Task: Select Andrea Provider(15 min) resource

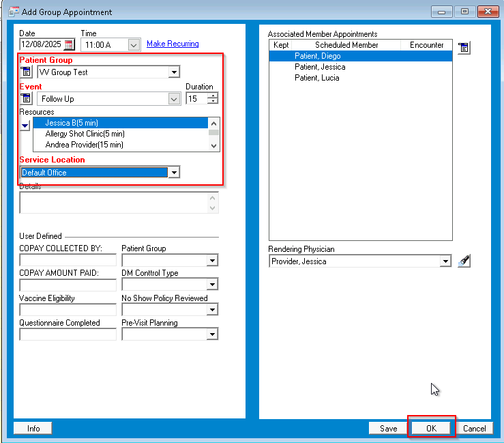Action: click(121, 145)
